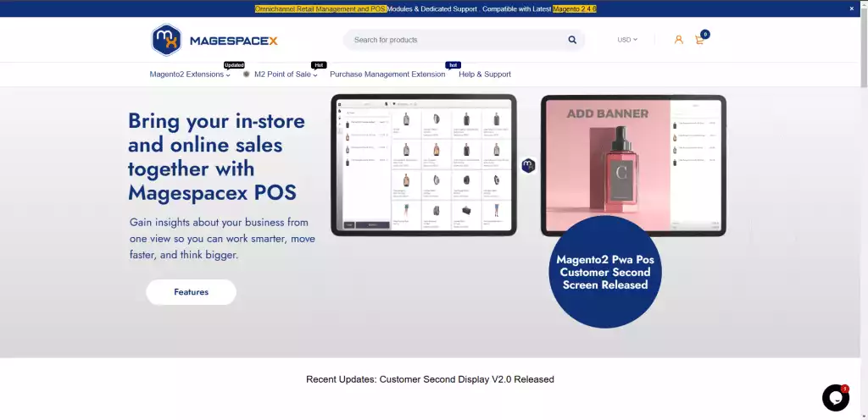Click the Features button
868x420 pixels.
point(191,292)
